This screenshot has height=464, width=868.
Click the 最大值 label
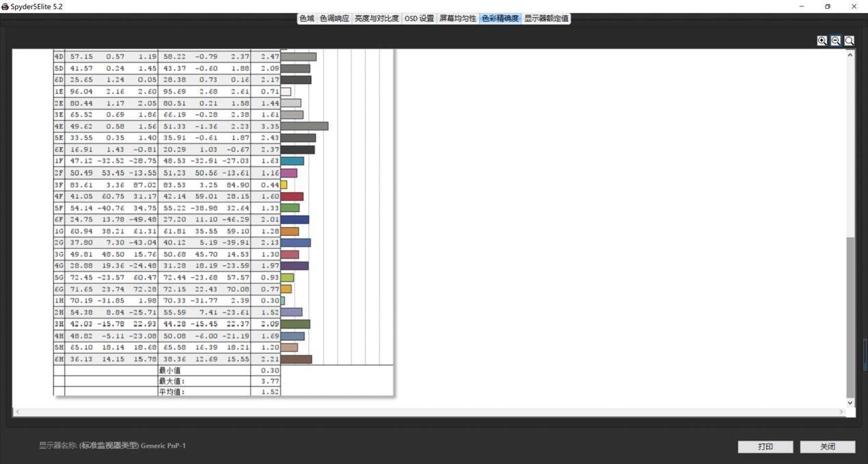(x=172, y=381)
